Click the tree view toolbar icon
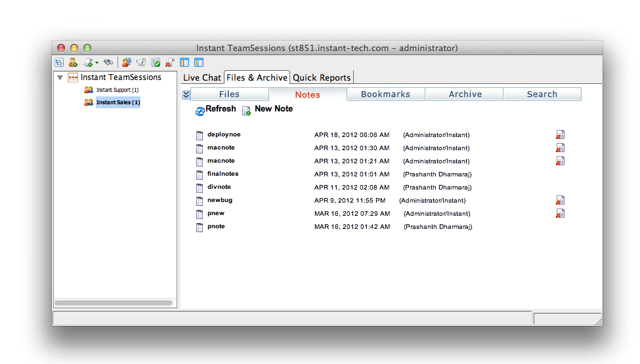Image resolution: width=640 pixels, height=364 pixels. [59, 62]
